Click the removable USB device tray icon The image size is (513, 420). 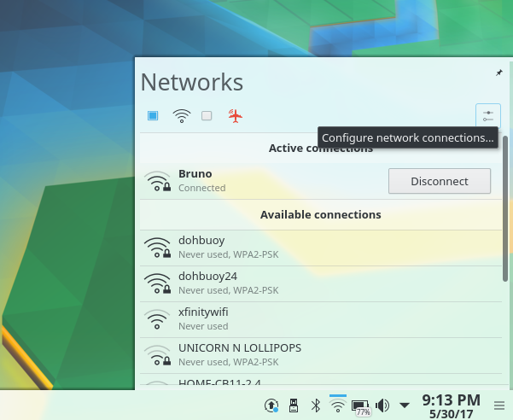(294, 405)
